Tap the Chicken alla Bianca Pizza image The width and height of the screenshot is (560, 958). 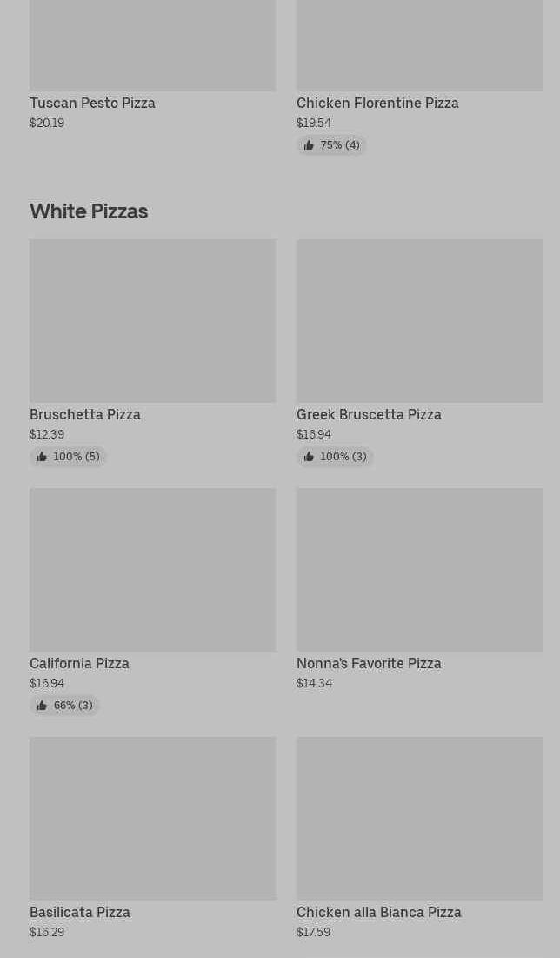click(x=419, y=818)
